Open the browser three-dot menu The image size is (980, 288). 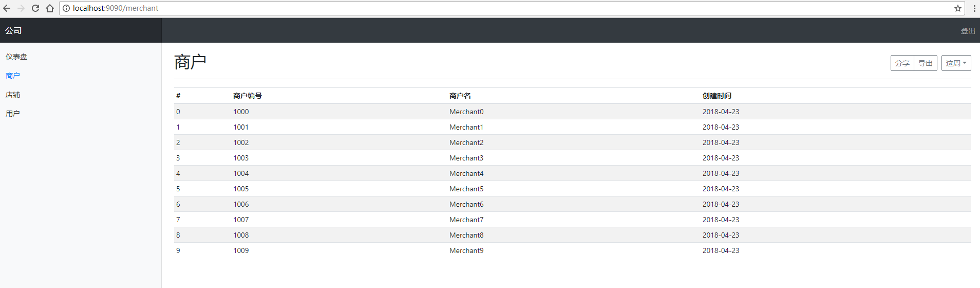[974, 8]
